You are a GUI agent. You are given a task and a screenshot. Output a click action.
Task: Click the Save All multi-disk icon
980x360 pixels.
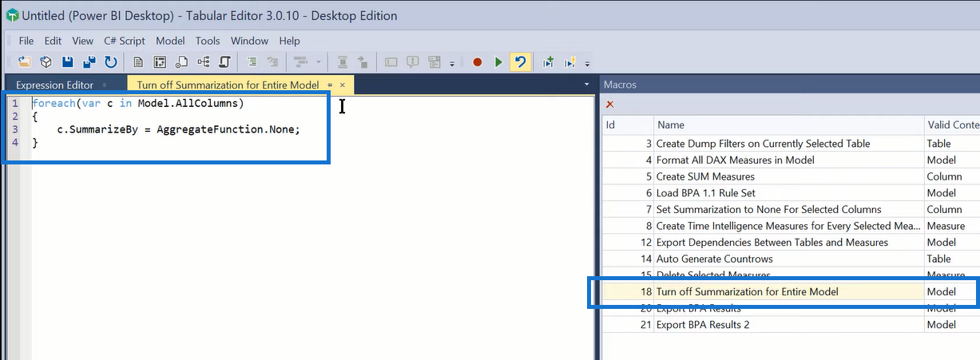point(89,61)
